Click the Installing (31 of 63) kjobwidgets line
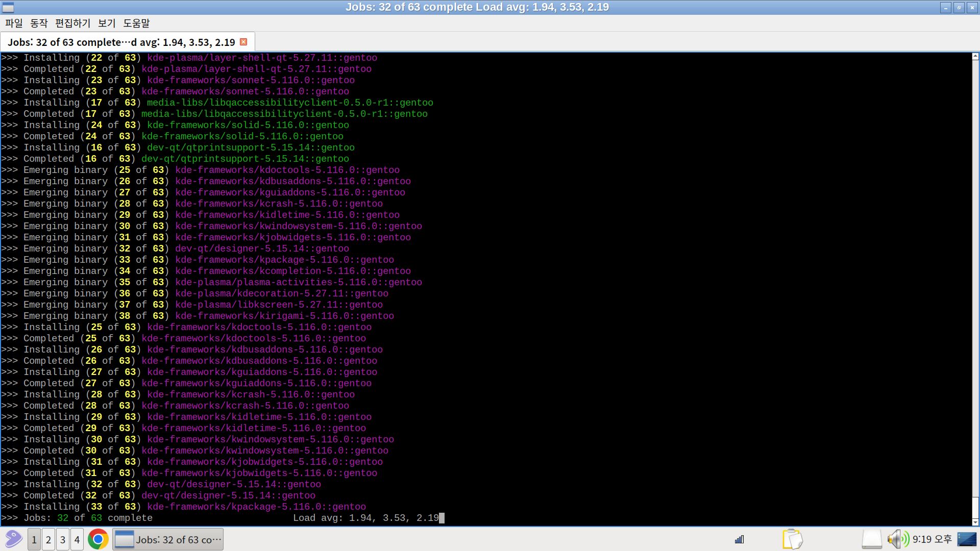 point(192,462)
